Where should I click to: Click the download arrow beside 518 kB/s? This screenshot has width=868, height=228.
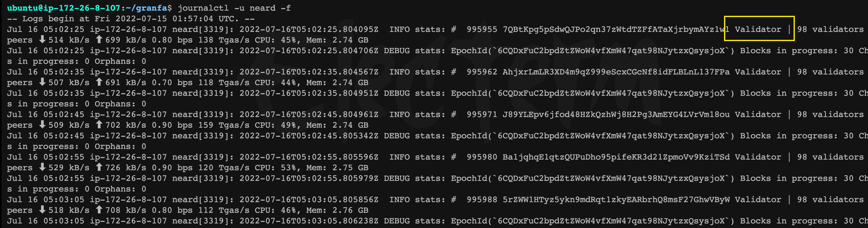coord(42,209)
